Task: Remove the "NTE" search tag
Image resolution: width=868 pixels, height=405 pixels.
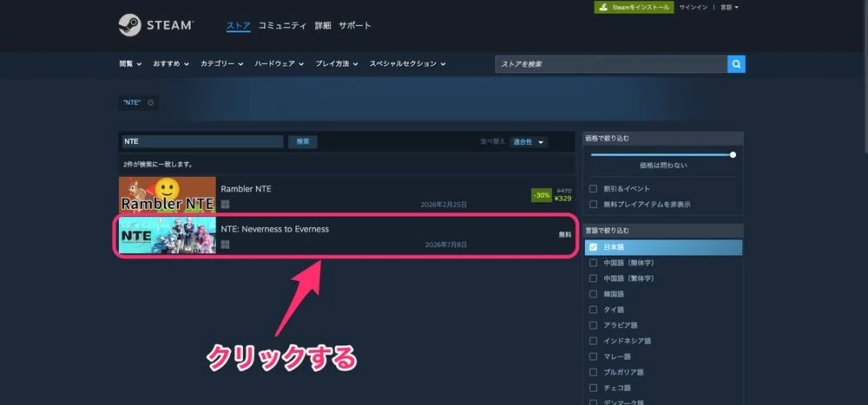Action: coord(150,102)
